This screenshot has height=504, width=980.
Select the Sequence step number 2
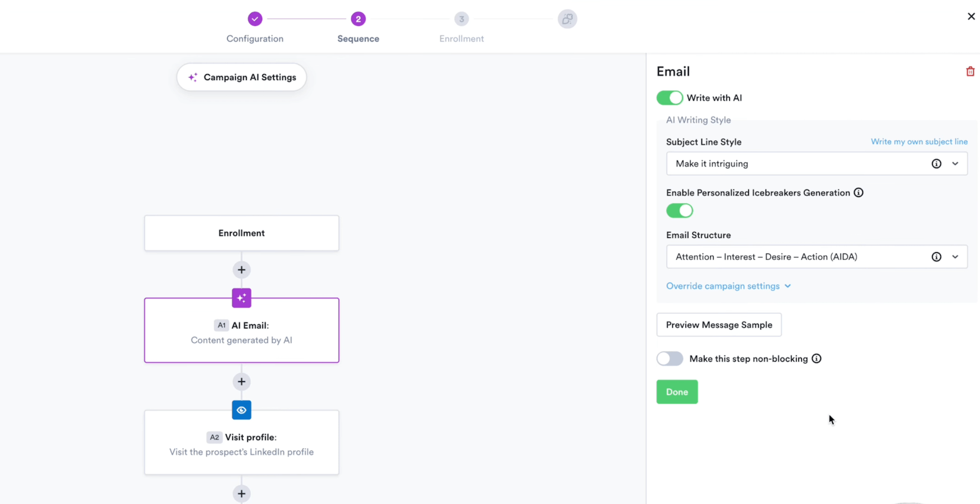coord(358,19)
